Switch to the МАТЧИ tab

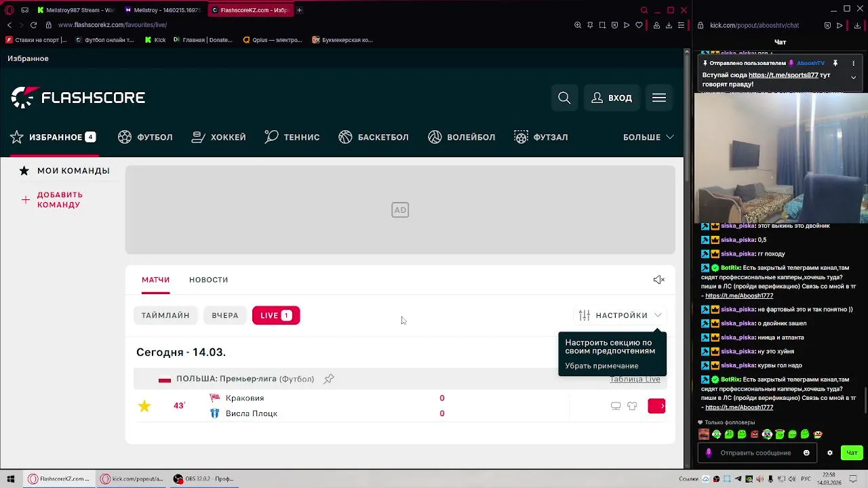click(x=155, y=280)
